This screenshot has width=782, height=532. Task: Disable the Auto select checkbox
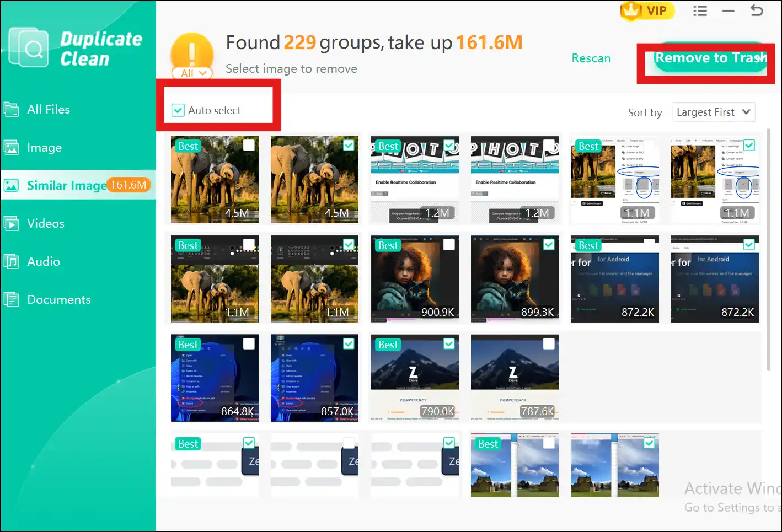coord(177,110)
